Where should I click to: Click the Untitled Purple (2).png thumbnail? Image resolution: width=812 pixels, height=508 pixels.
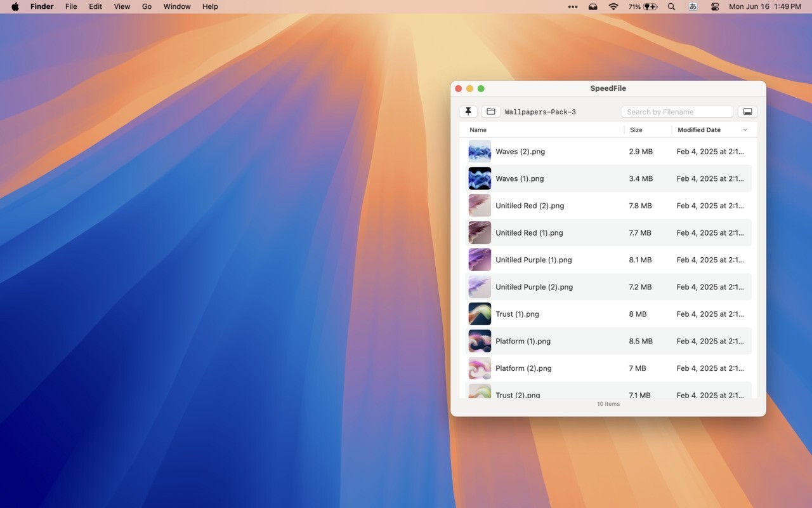click(x=479, y=286)
